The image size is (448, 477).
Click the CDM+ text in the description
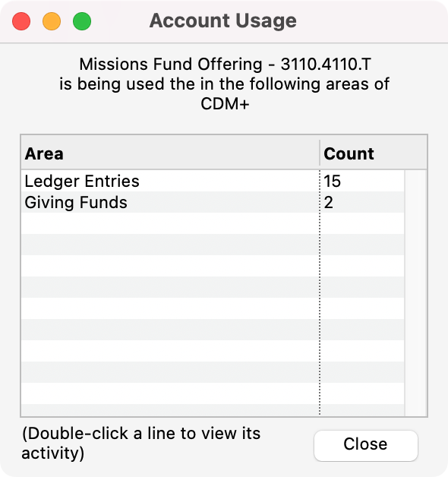point(225,104)
